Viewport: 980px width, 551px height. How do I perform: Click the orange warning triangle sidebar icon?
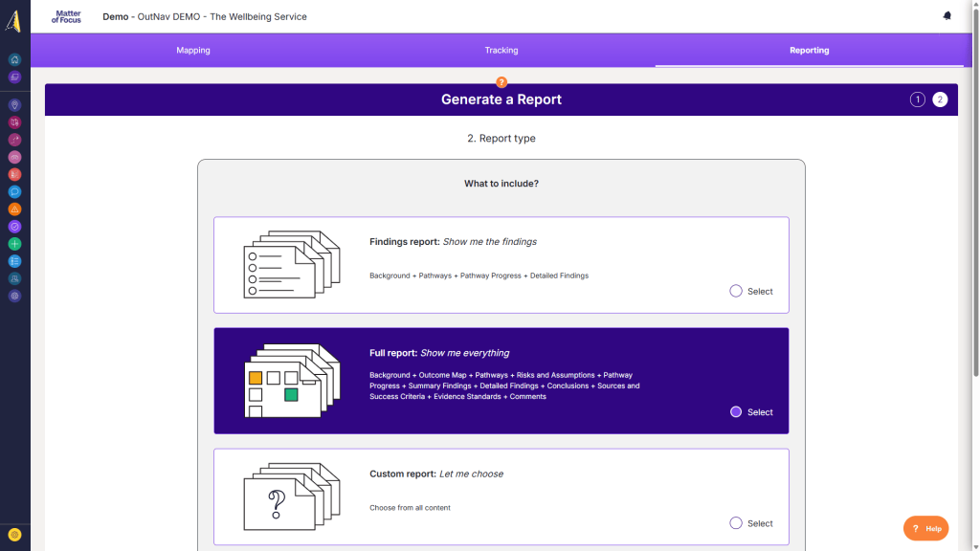click(14, 209)
